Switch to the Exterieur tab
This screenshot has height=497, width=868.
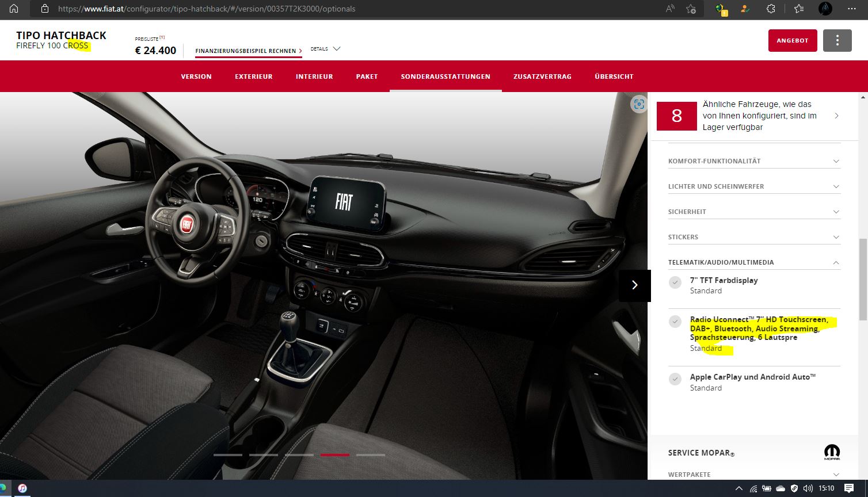pos(253,77)
